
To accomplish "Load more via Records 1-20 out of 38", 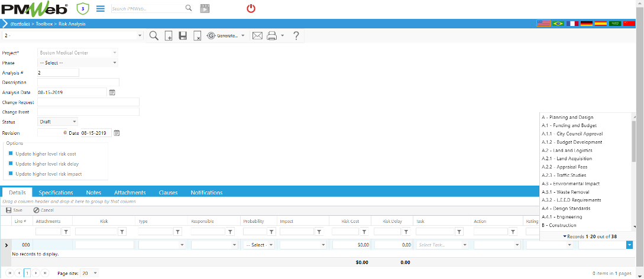I will point(590,236).
